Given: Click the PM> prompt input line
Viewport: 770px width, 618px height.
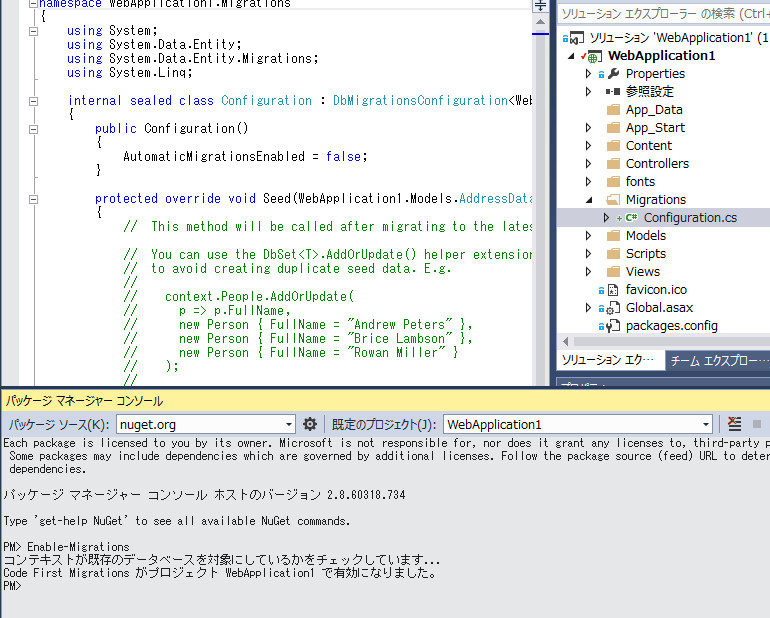Looking at the screenshot, I should pos(385,586).
